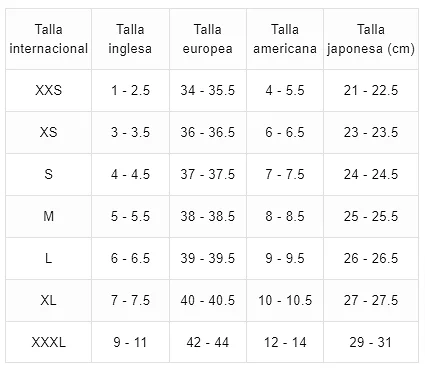The image size is (425, 370).
Task: Click the European size 34 - 35.5 cell
Action: coord(208,90)
